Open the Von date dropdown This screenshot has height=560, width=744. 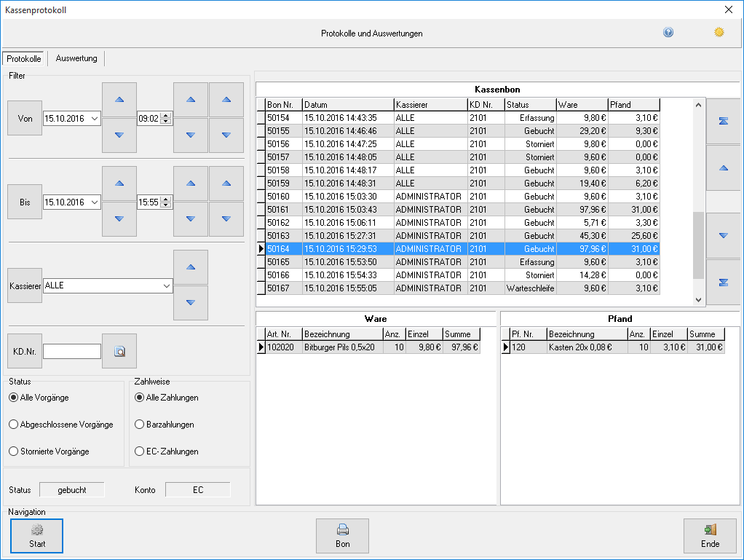pyautogui.click(x=95, y=119)
